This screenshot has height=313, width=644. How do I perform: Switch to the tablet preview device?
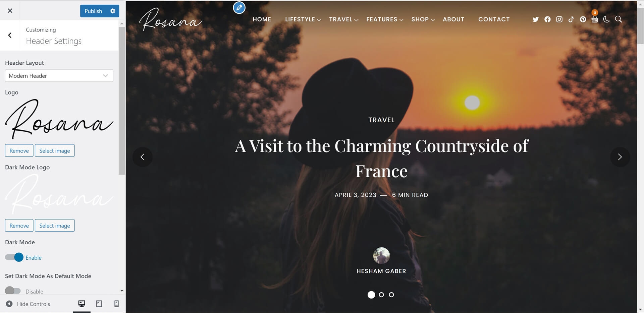[x=99, y=304]
